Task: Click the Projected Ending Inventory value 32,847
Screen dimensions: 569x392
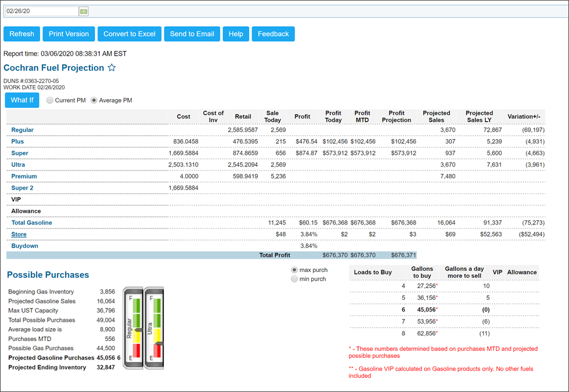Action: coord(106,368)
